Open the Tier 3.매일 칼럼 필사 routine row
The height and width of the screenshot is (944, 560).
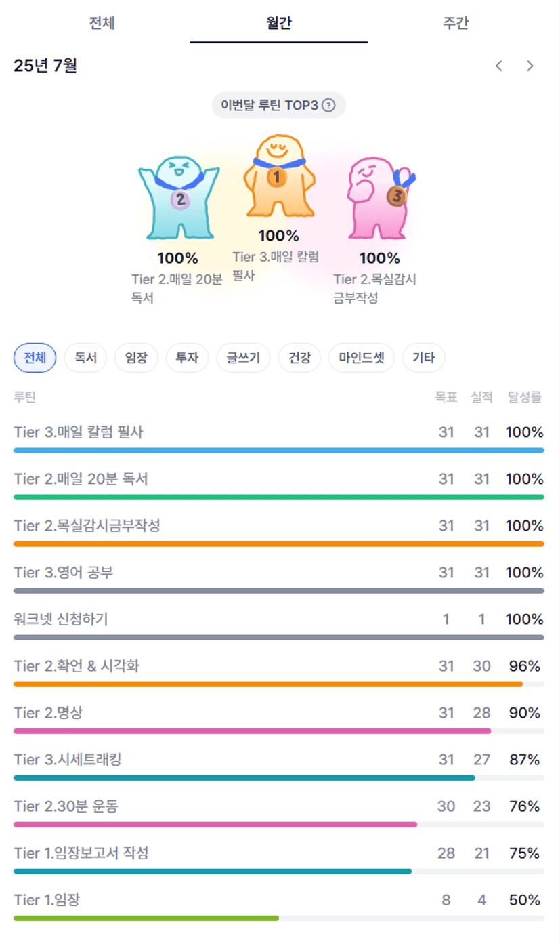[x=279, y=436]
